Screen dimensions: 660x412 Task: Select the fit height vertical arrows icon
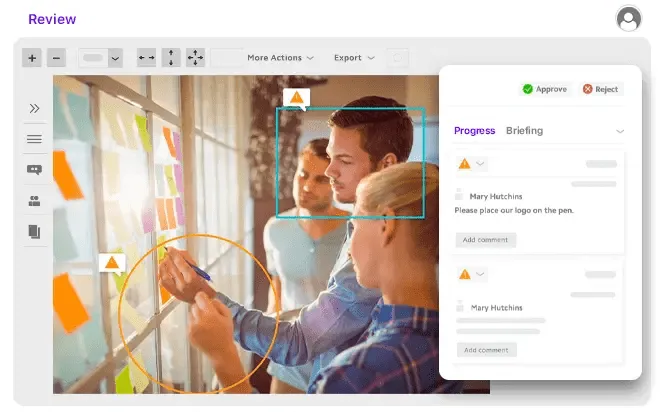click(x=171, y=58)
